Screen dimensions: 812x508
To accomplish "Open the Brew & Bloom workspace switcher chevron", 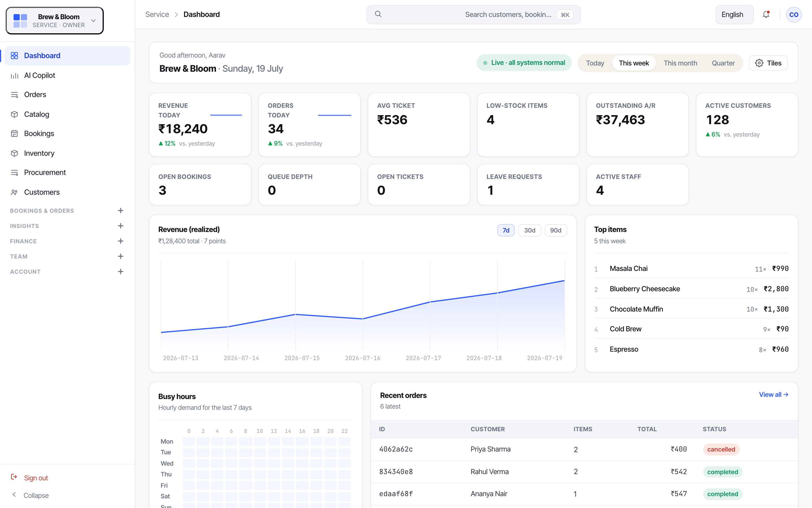I will [93, 21].
